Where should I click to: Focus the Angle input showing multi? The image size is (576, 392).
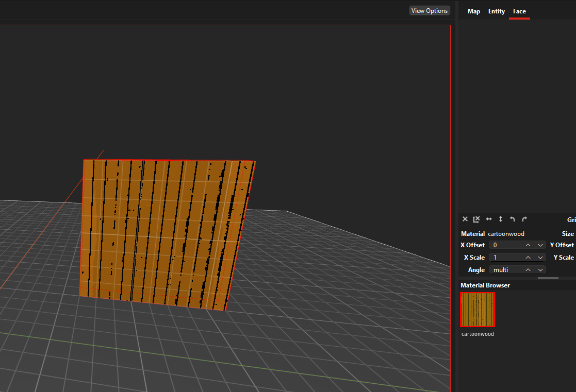pyautogui.click(x=505, y=270)
